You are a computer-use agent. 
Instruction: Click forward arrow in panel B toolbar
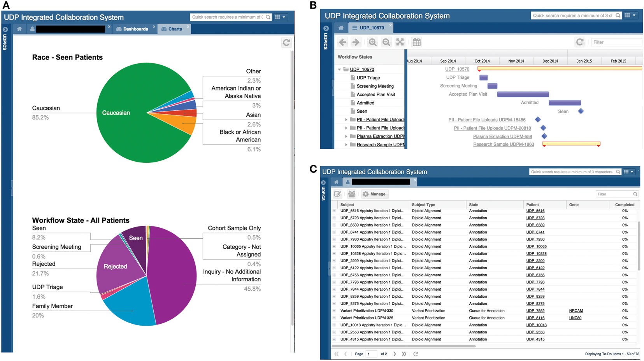pyautogui.click(x=356, y=42)
